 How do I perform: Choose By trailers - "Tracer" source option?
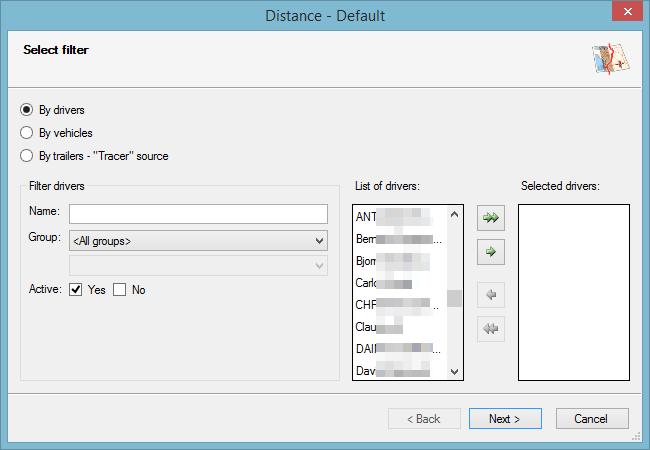27,156
